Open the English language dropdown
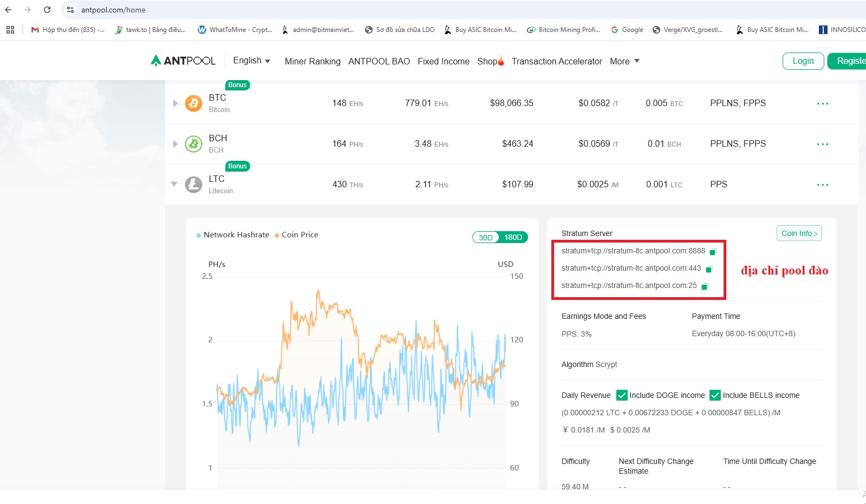 coord(251,61)
